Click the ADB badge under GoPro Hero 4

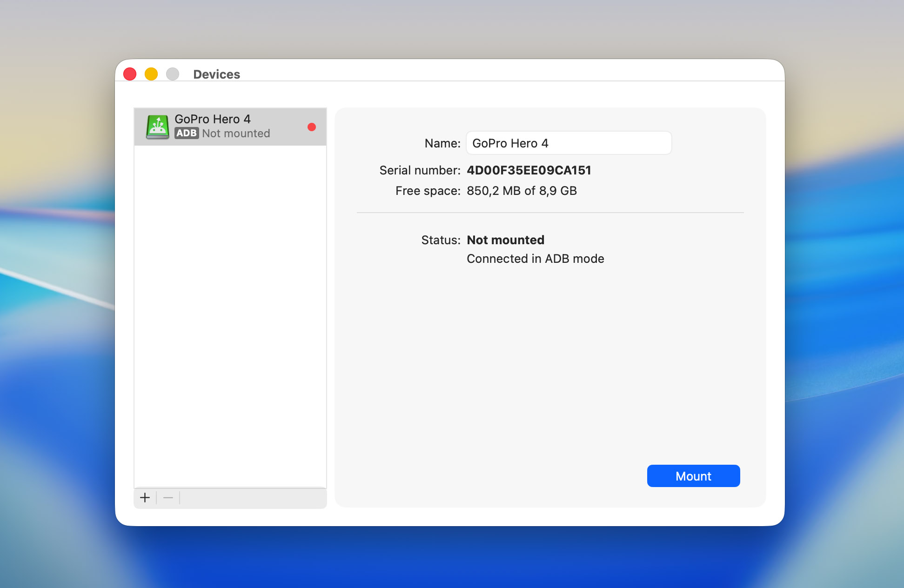[x=187, y=134]
